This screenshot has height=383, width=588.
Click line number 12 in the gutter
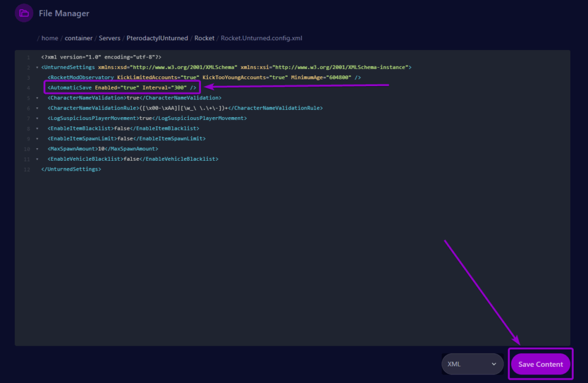[26, 169]
